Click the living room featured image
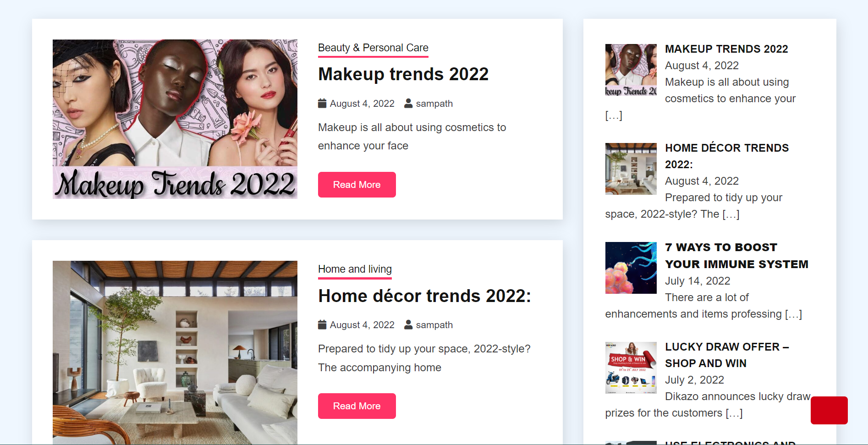Image resolution: width=868 pixels, height=445 pixels. coord(175,352)
